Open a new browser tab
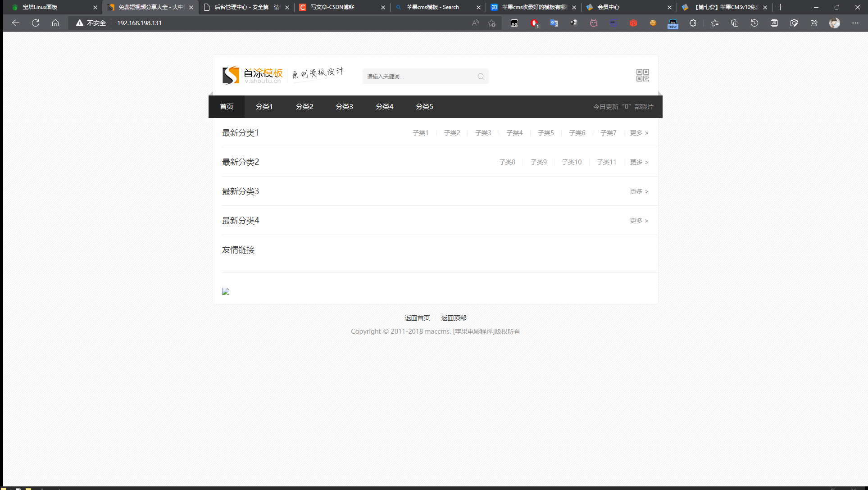The image size is (868, 490). [781, 7]
